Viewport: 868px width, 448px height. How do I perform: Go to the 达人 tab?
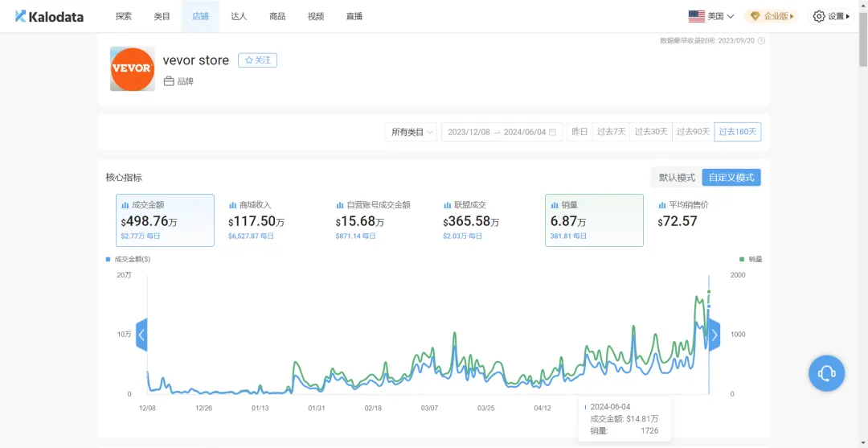tap(239, 16)
